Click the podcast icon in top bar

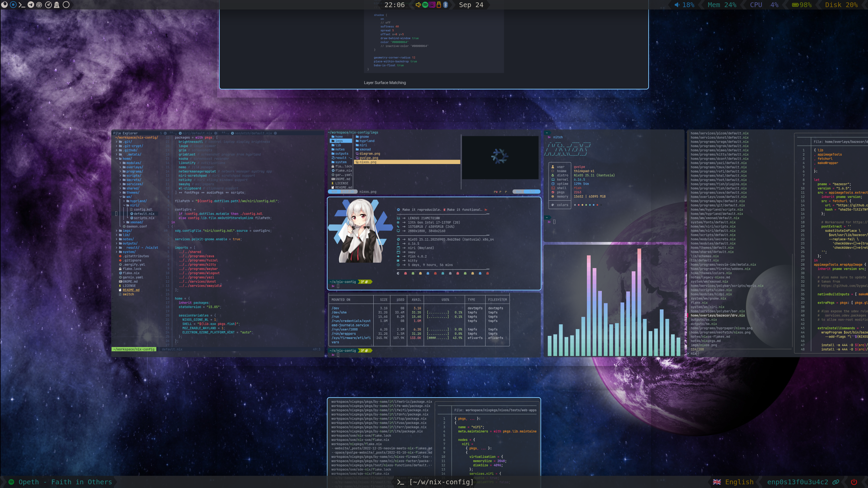click(39, 5)
